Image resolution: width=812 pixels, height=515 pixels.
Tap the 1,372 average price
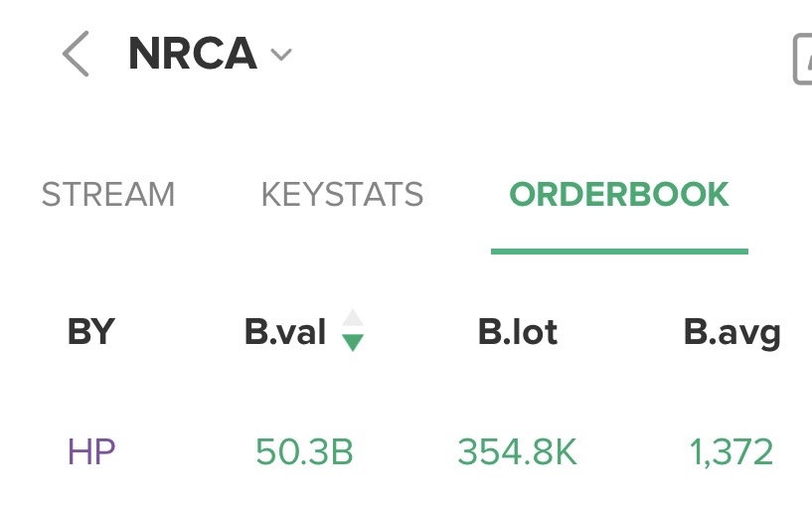tap(731, 452)
